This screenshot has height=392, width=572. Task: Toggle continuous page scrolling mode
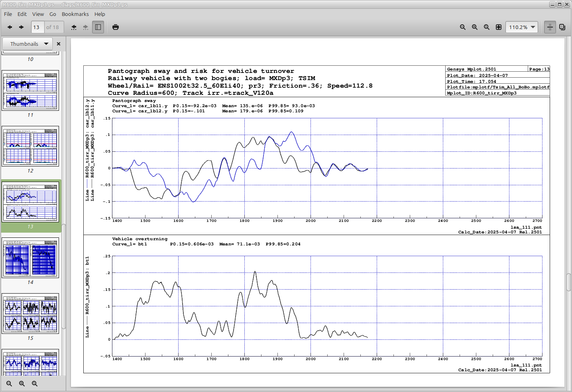click(x=550, y=27)
